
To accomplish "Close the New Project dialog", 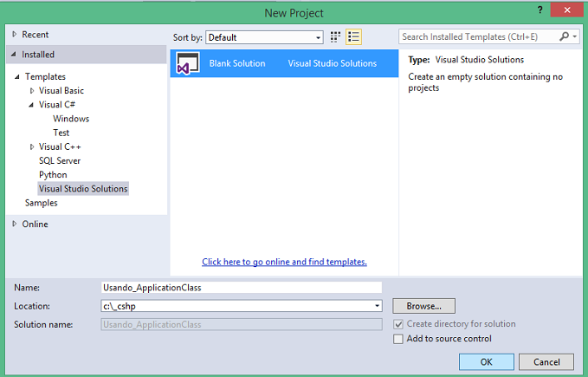I will (x=566, y=10).
